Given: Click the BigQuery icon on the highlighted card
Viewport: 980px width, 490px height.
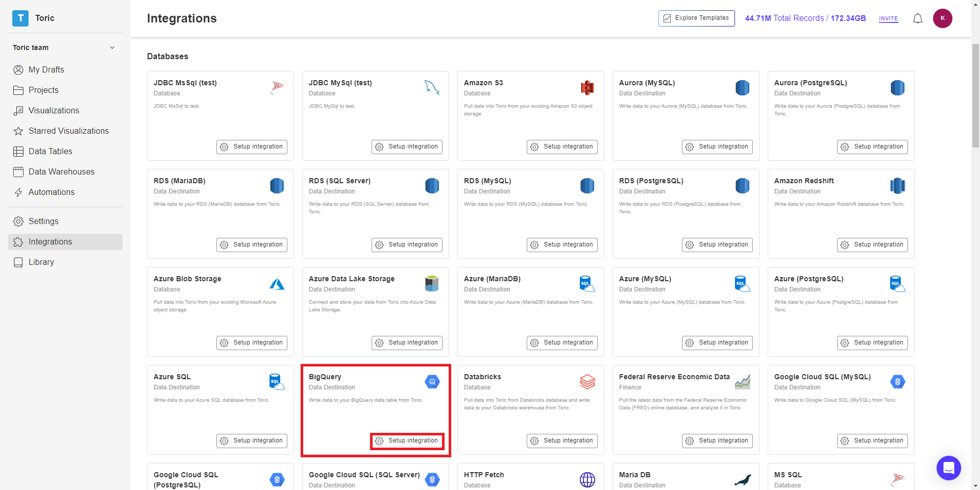Looking at the screenshot, I should pos(432,381).
